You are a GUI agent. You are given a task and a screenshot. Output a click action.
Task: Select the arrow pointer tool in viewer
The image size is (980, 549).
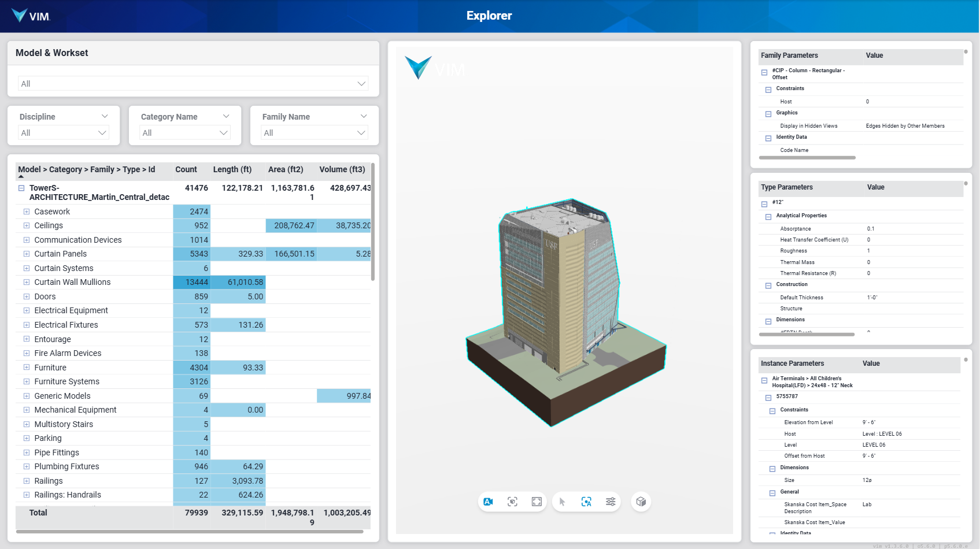click(562, 502)
